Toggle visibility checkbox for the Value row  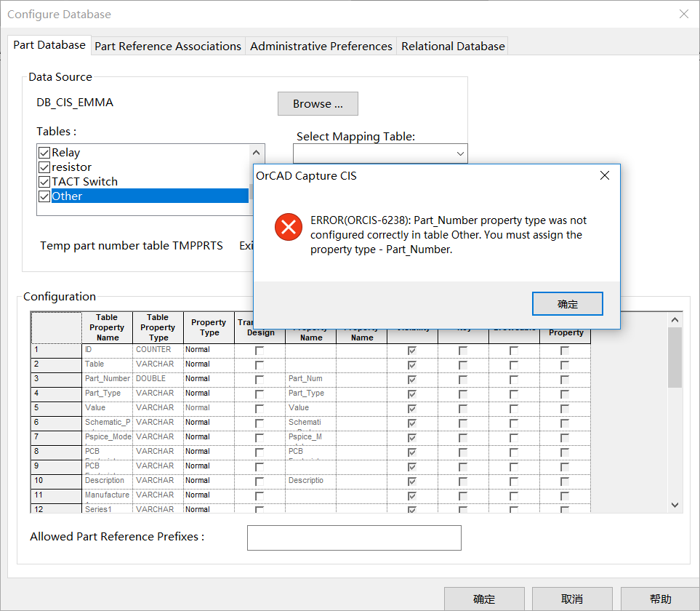click(x=412, y=409)
